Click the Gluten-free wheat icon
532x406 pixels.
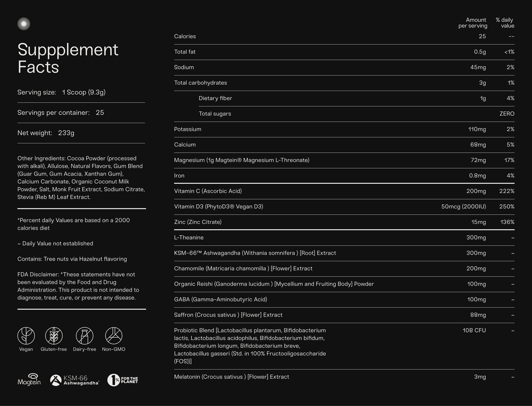(x=54, y=336)
